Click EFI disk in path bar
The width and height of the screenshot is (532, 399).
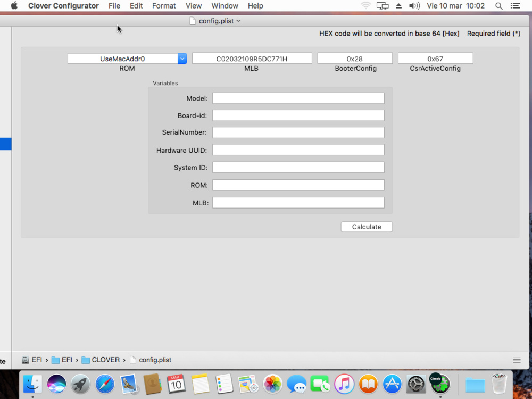pyautogui.click(x=32, y=360)
